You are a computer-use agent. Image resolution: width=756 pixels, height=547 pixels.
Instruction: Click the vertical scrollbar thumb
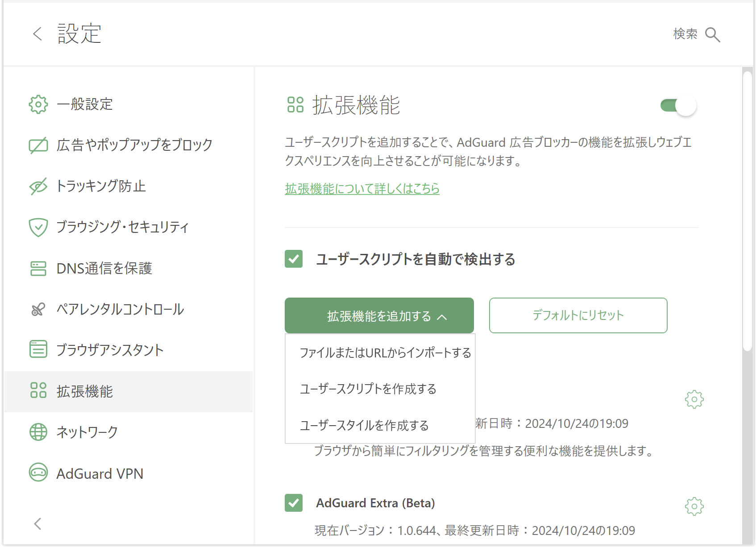point(748,211)
